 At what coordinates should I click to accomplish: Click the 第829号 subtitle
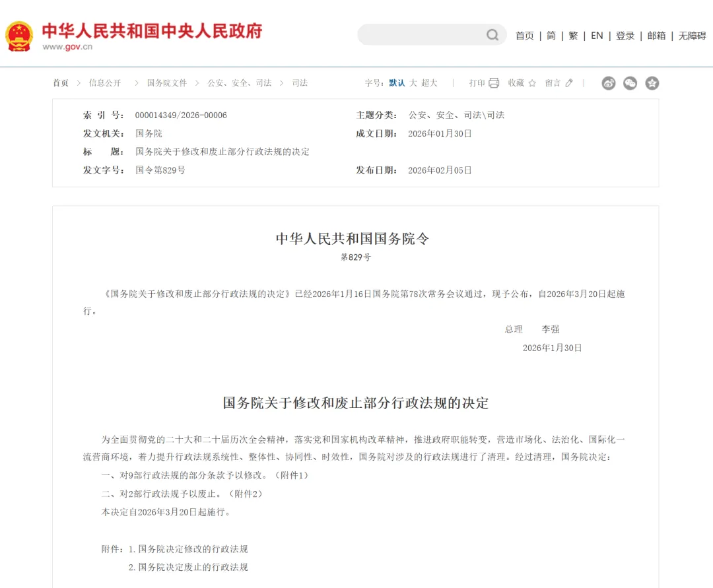(356, 257)
